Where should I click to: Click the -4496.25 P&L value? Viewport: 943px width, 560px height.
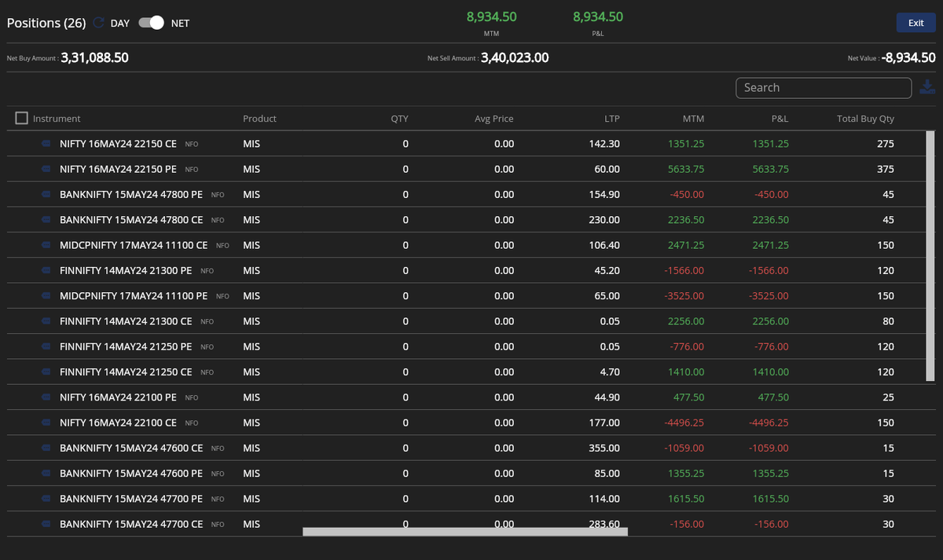[x=769, y=423]
